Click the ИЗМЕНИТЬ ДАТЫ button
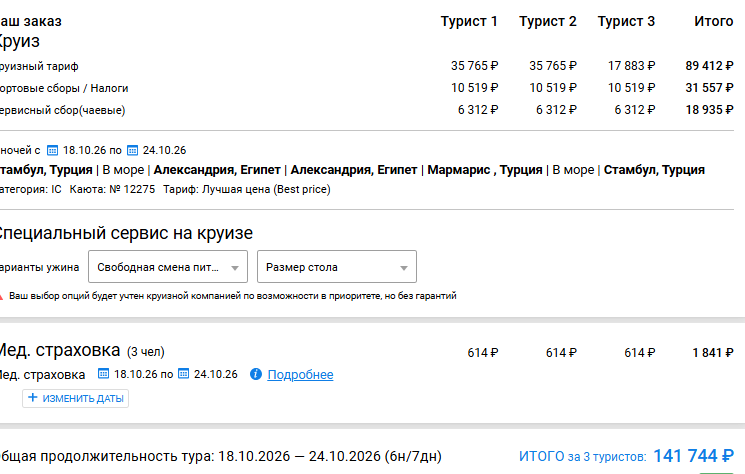This screenshot has width=745, height=474. click(x=76, y=398)
